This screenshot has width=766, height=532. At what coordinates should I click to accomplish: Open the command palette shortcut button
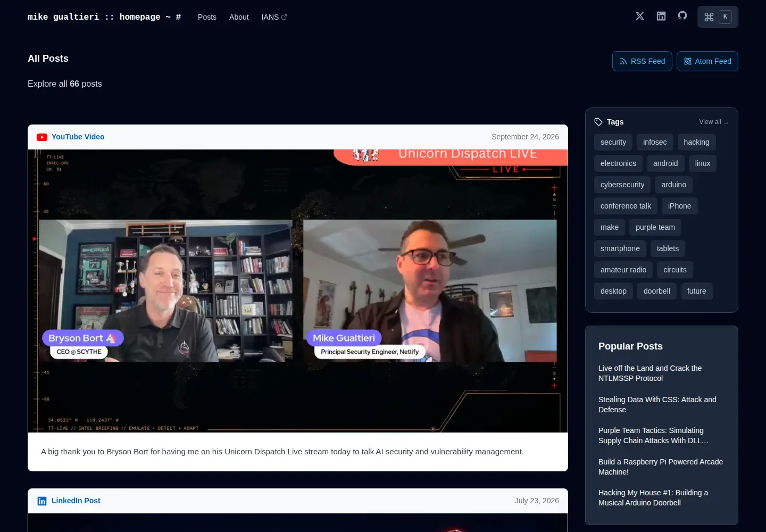pos(718,17)
